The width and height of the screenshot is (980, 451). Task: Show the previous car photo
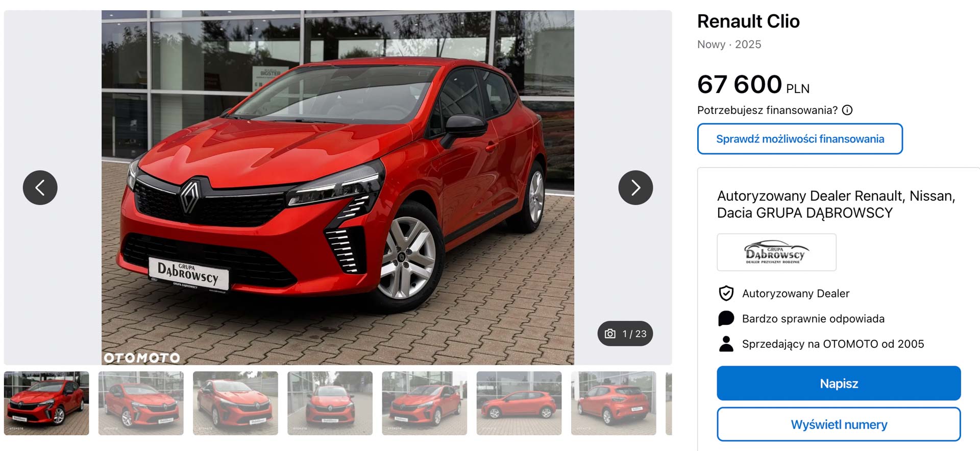(x=40, y=187)
